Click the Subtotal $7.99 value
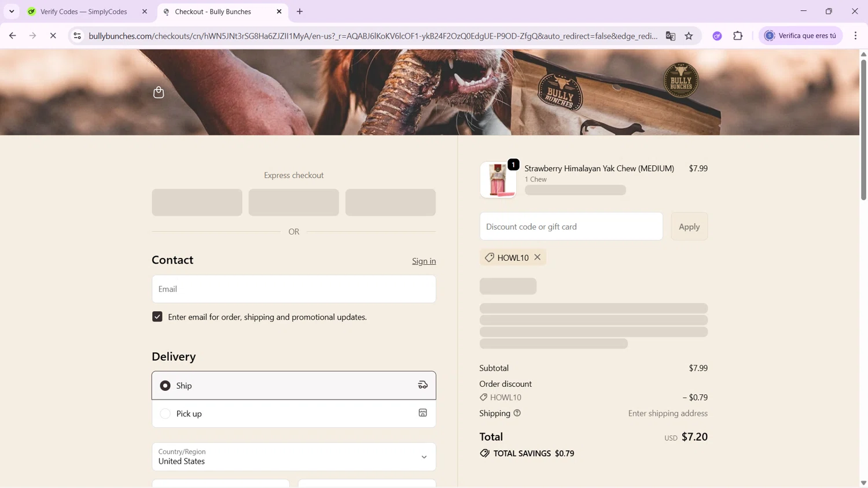Image resolution: width=868 pixels, height=488 pixels. [698, 368]
